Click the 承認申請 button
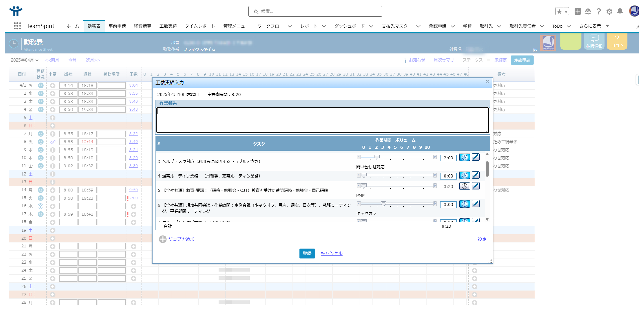The height and width of the screenshot is (309, 644). [522, 60]
